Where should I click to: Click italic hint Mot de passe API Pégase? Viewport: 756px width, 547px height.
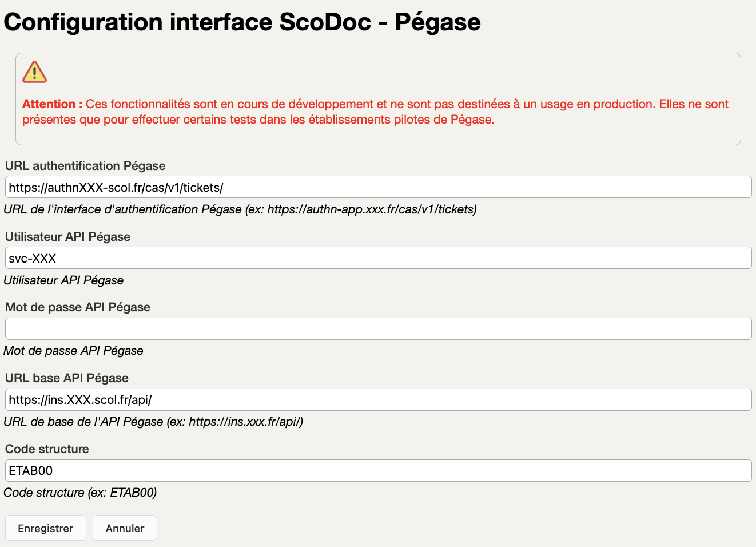coord(73,351)
